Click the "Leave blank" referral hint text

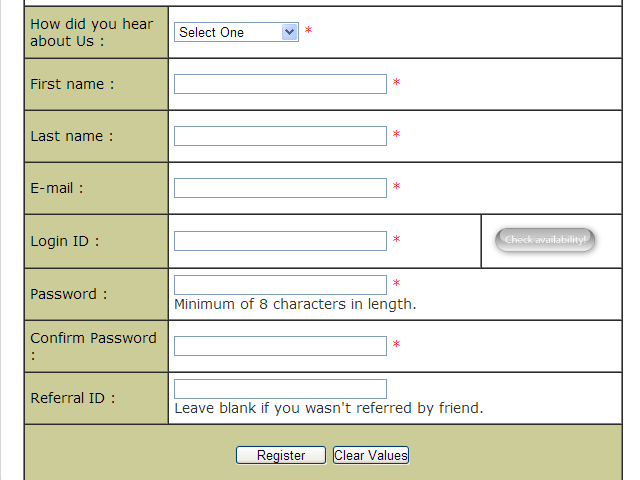pos(328,408)
